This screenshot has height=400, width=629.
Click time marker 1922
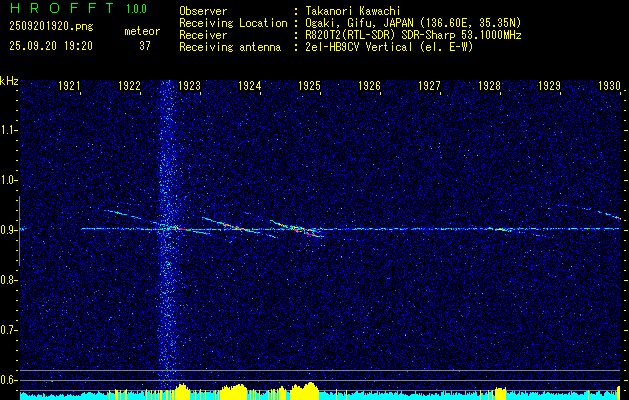130,85
